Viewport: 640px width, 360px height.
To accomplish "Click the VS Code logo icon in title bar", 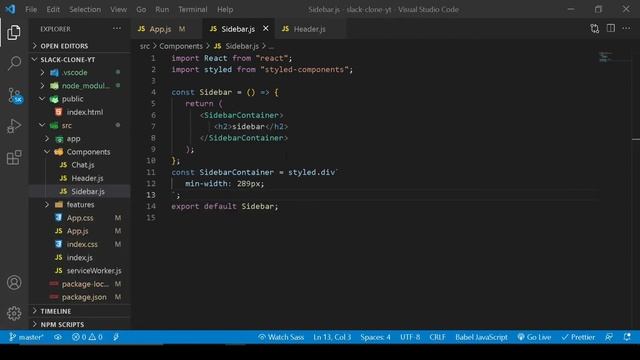I will pos(11,9).
